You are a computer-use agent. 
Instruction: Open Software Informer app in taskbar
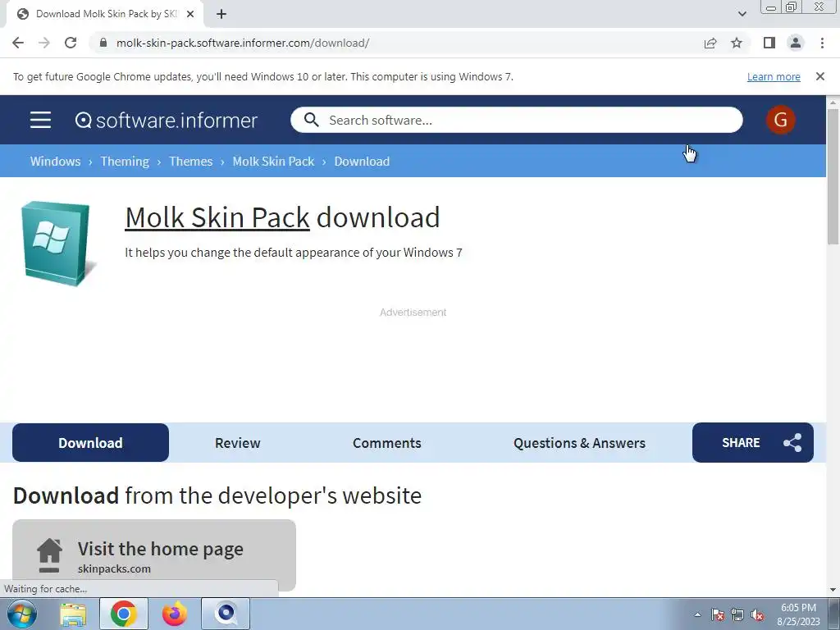pyautogui.click(x=226, y=614)
